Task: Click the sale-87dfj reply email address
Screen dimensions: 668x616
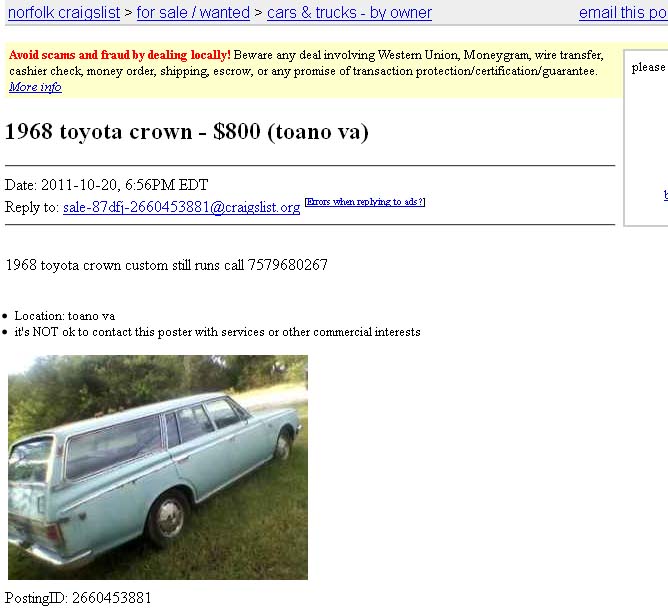Action: (x=181, y=207)
